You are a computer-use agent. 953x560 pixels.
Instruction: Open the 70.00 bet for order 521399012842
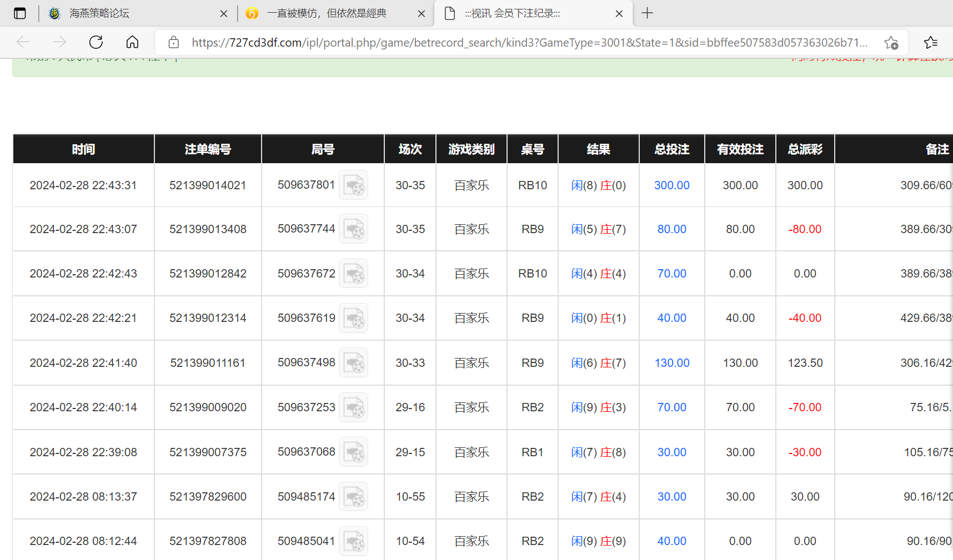pyautogui.click(x=672, y=274)
